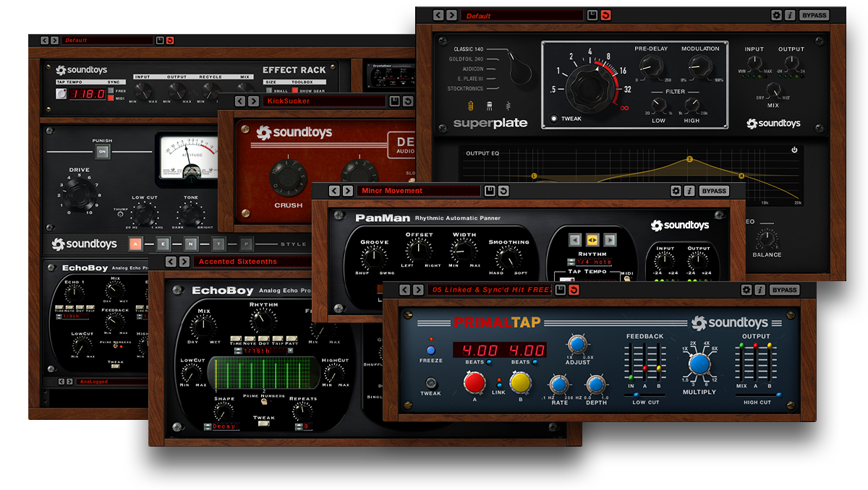Open the SuperPlate Default preset menu

click(522, 15)
